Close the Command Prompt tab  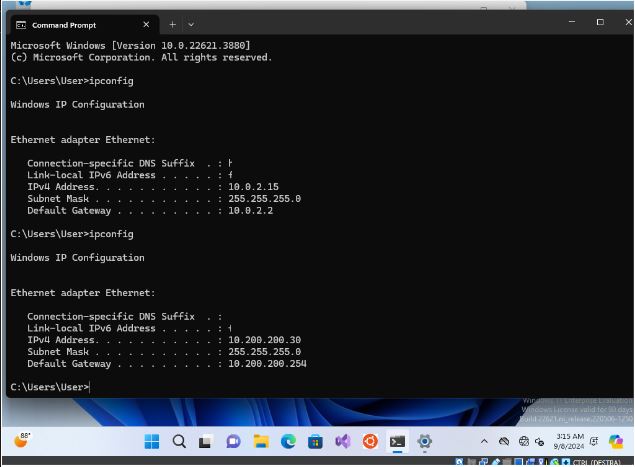pos(146,24)
